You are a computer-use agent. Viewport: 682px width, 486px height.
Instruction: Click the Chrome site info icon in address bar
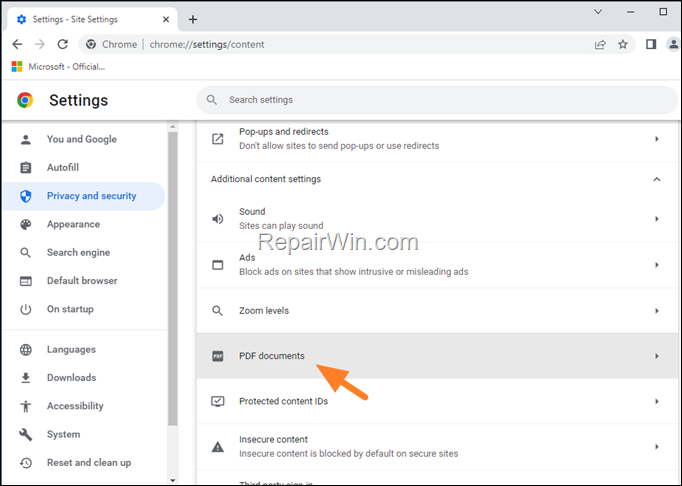90,44
